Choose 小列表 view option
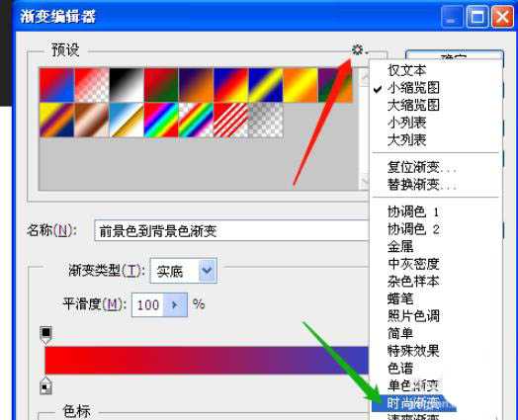The width and height of the screenshot is (518, 420). tap(406, 123)
